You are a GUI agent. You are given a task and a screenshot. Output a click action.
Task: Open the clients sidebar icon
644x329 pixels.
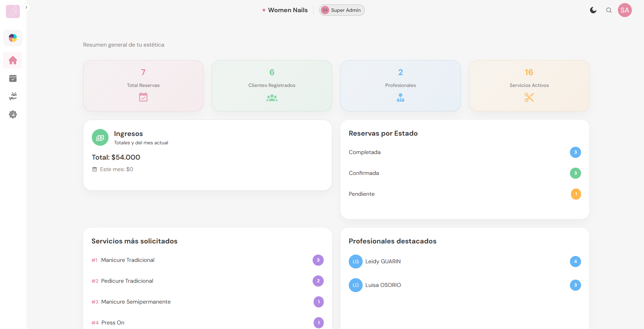click(13, 96)
